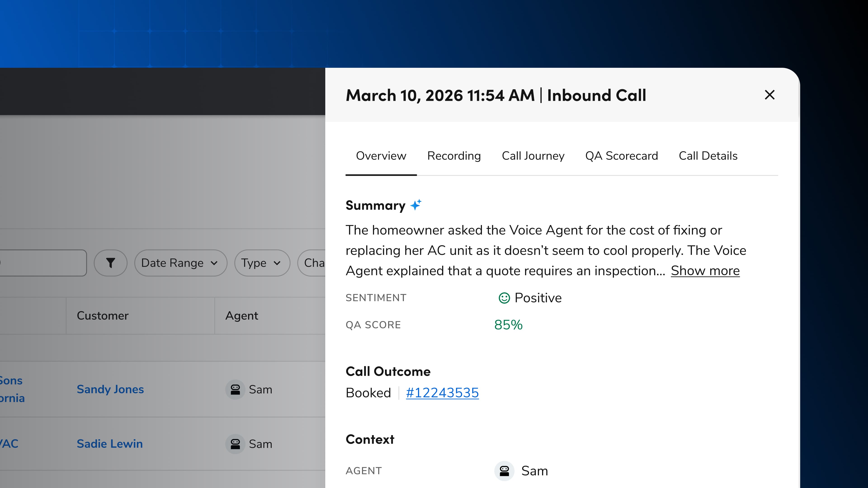868x488 pixels.
Task: Open the Call Details tab
Action: coord(708,156)
